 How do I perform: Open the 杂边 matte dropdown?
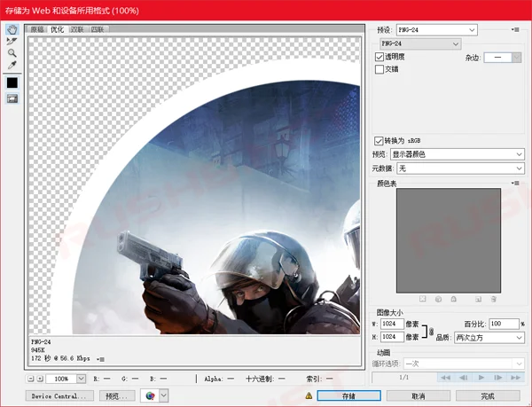(x=502, y=58)
